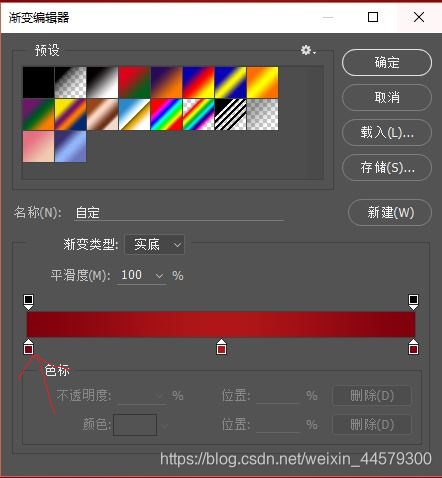Select the foreground-to-transparent gradient preset
This screenshot has width=442, height=478.
tap(70, 82)
